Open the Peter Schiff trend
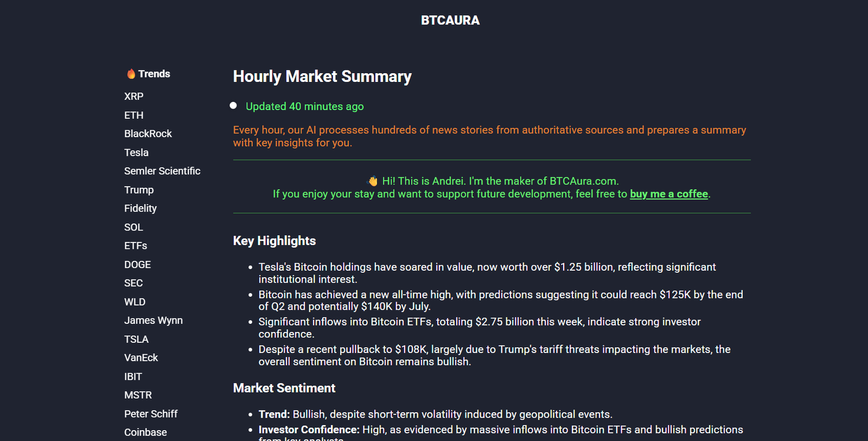This screenshot has width=868, height=441. pyautogui.click(x=151, y=414)
